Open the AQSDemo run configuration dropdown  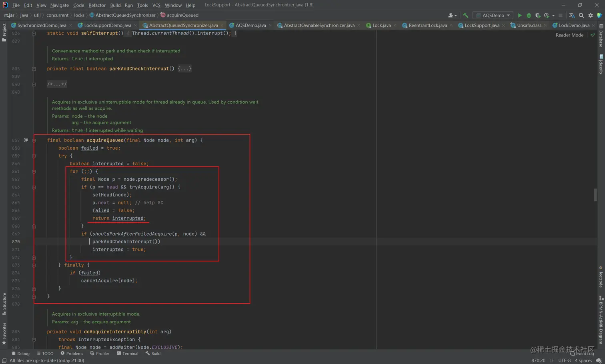(493, 15)
